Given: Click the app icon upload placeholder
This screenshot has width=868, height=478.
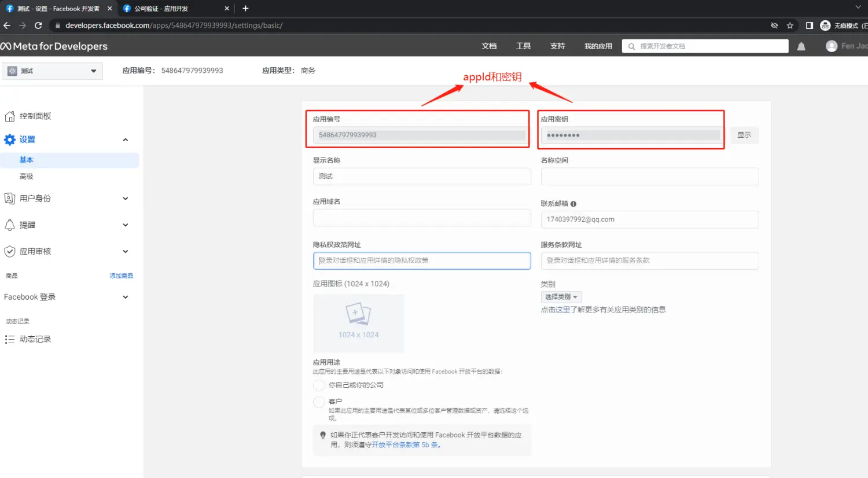Looking at the screenshot, I should (359, 323).
